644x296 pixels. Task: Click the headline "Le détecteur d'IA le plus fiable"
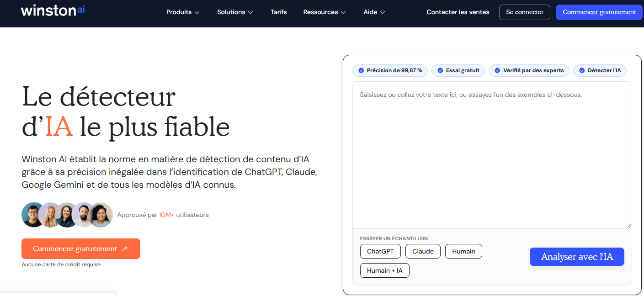(126, 111)
